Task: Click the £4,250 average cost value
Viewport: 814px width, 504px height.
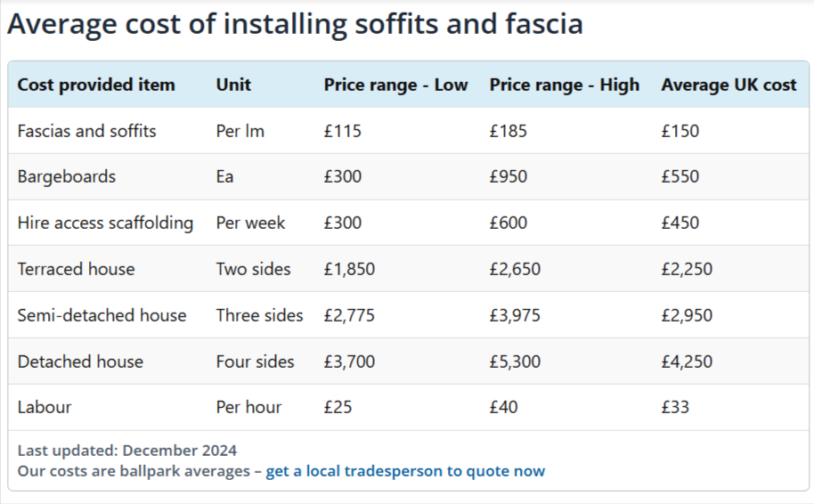Action: tap(687, 362)
